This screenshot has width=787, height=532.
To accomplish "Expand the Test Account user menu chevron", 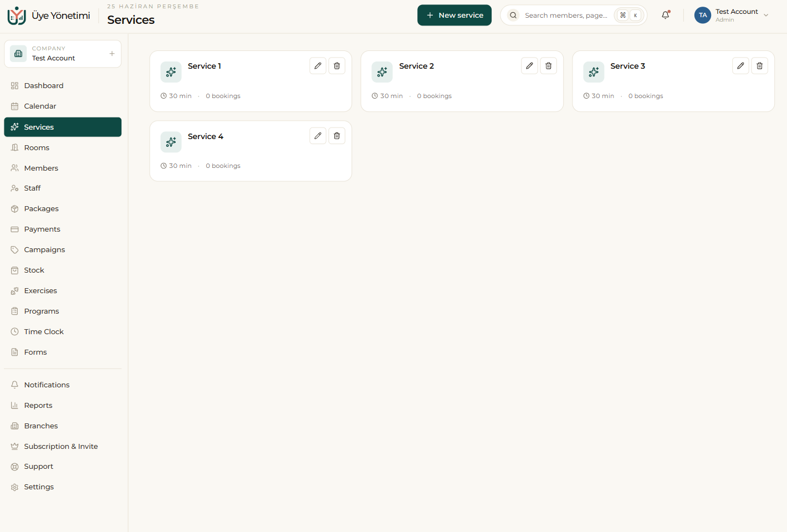I will 766,16.
